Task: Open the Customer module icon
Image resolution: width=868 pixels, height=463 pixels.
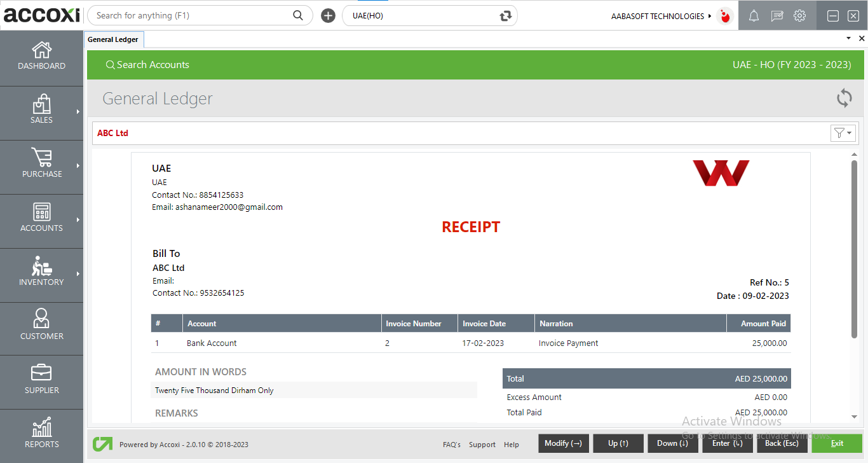Action: pos(41,324)
